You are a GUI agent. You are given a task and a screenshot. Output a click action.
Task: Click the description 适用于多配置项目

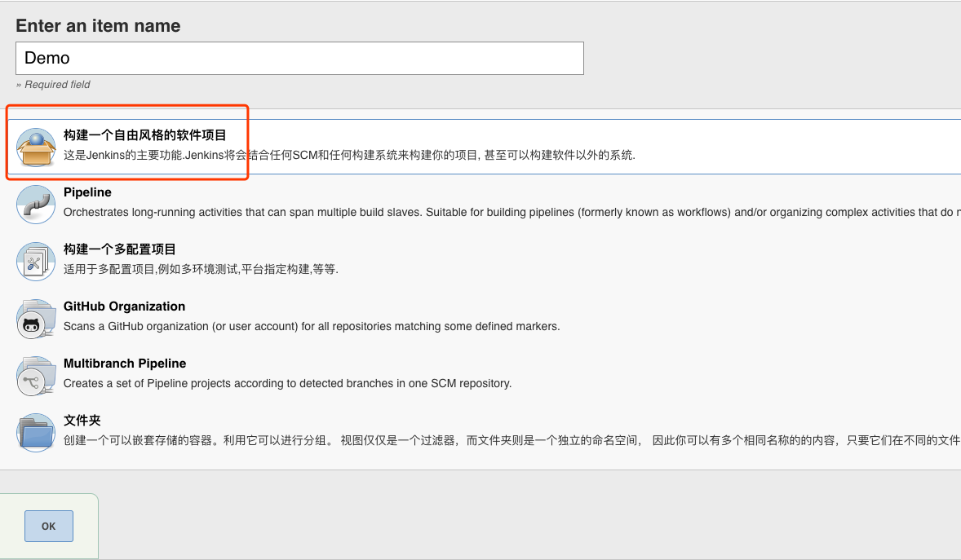pos(201,269)
